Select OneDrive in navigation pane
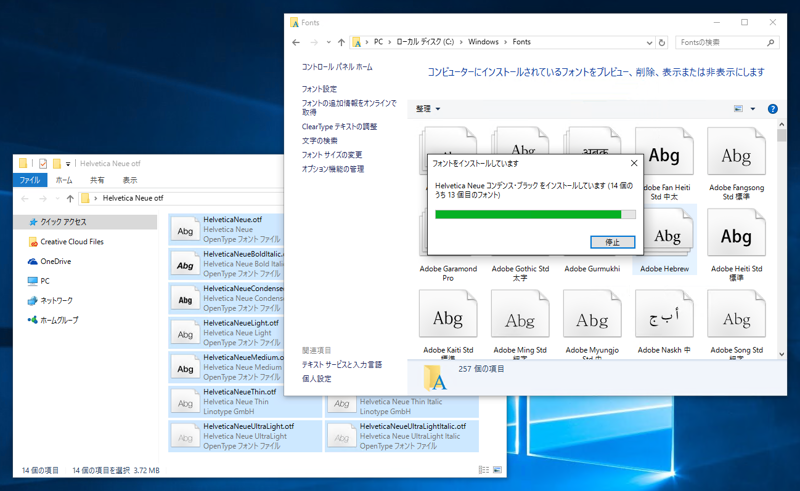This screenshot has width=800, height=491. [x=49, y=261]
